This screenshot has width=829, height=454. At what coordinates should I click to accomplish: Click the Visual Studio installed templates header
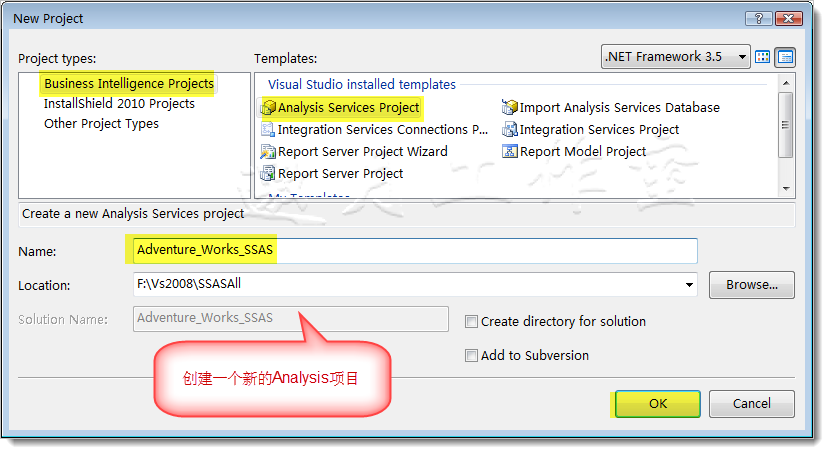point(362,85)
